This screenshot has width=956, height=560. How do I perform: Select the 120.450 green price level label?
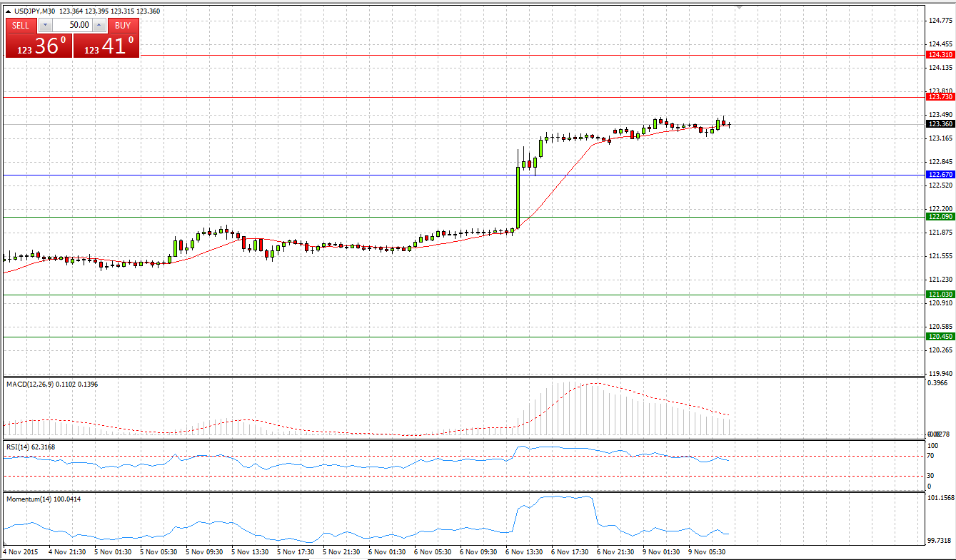point(940,337)
